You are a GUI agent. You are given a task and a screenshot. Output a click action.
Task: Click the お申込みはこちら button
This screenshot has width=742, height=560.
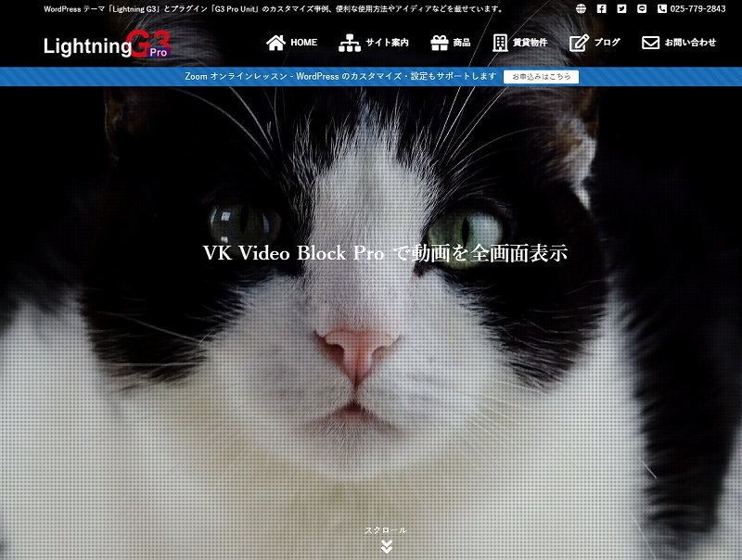pyautogui.click(x=542, y=77)
